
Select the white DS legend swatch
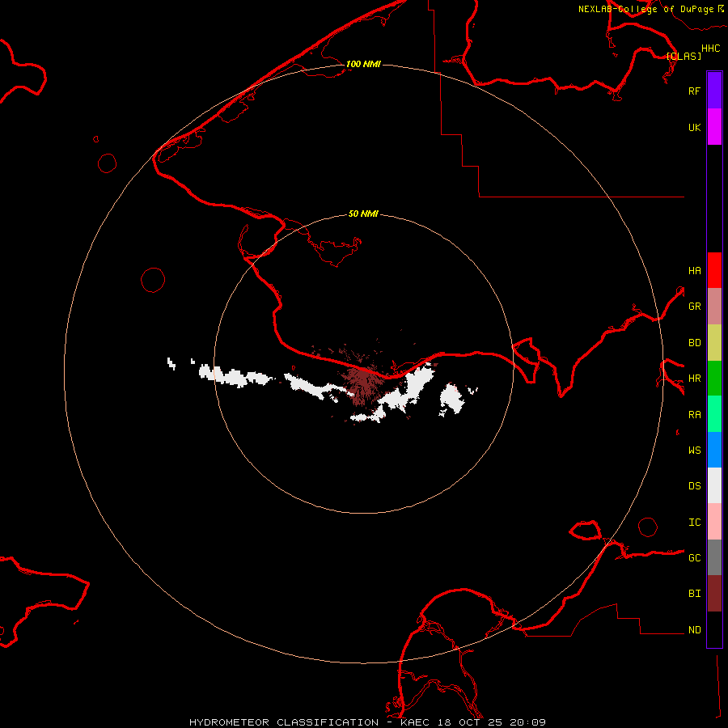coord(714,485)
